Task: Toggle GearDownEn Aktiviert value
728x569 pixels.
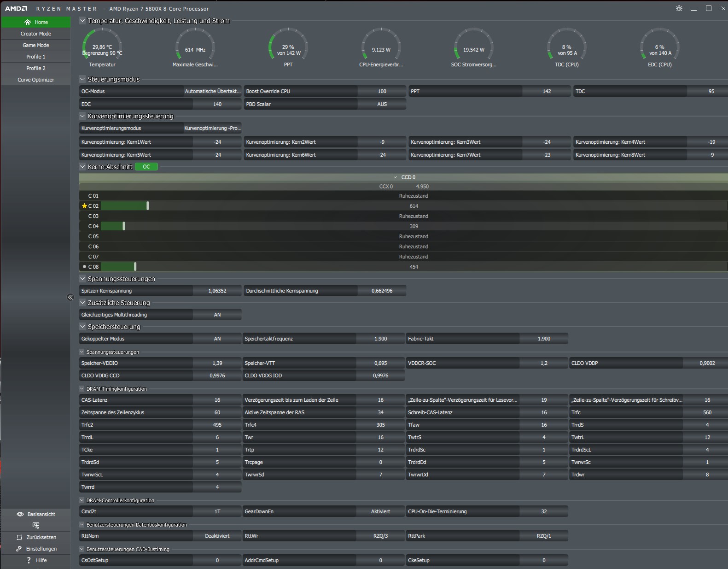Action: pyautogui.click(x=380, y=512)
